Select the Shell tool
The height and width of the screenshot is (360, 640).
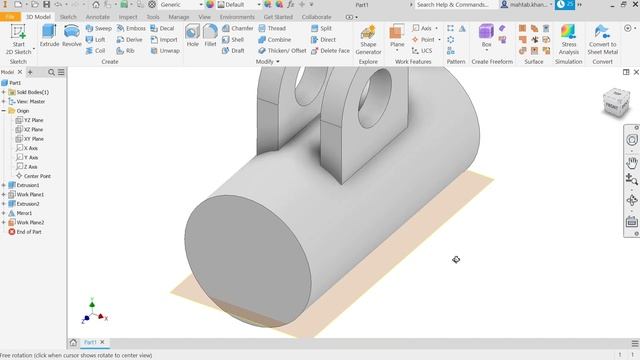(233, 40)
